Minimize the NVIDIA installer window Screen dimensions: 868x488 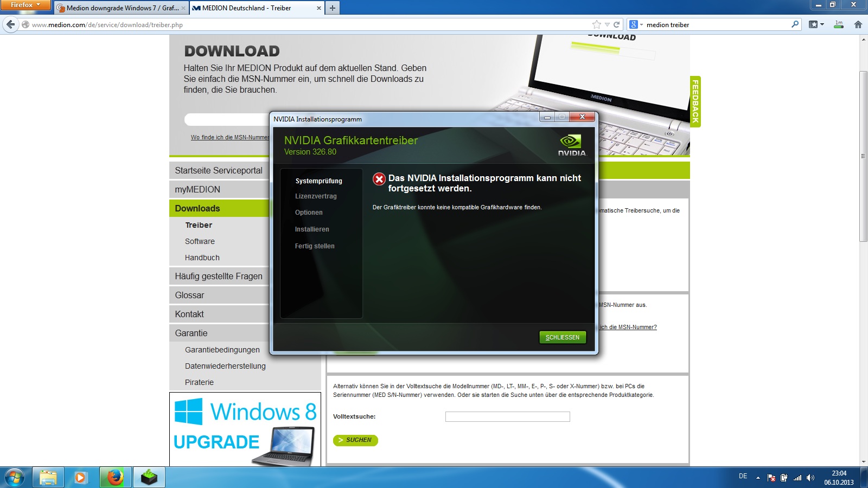click(547, 117)
